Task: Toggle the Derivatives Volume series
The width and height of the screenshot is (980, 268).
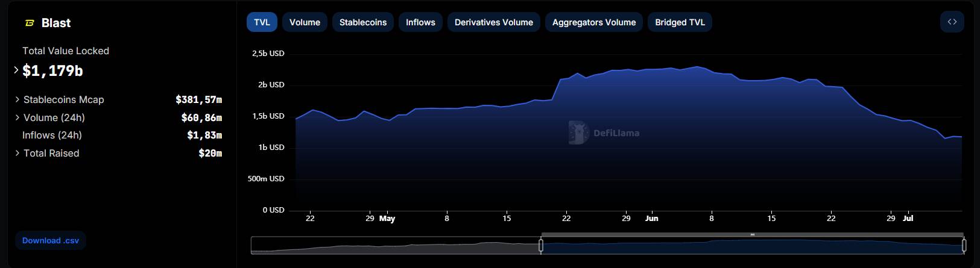Action: (x=494, y=22)
